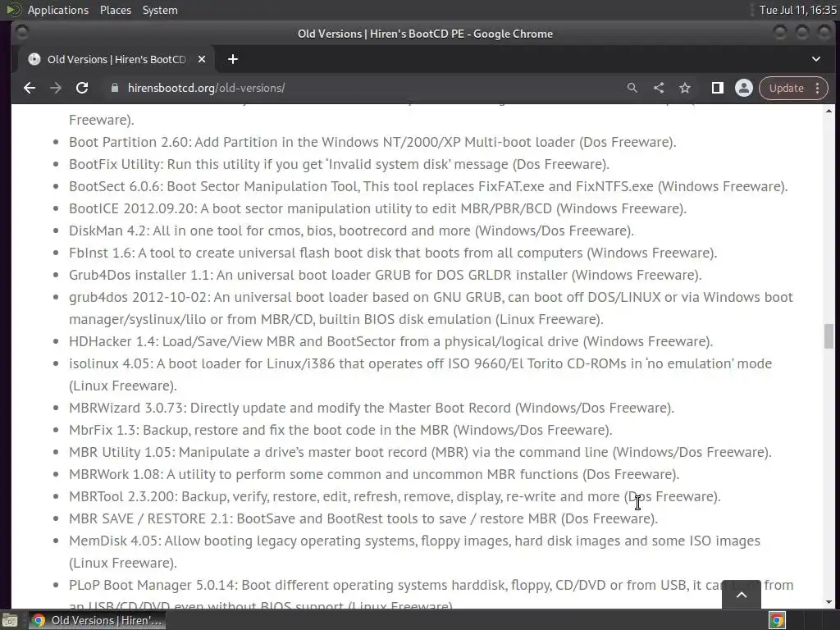Click the HDHacker 1.4 entry
This screenshot has width=840, height=630.
(390, 341)
